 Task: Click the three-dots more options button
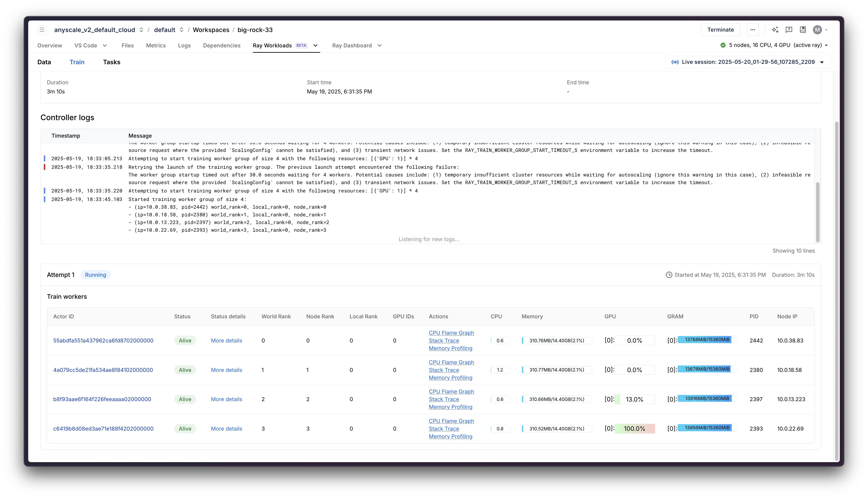(x=753, y=30)
